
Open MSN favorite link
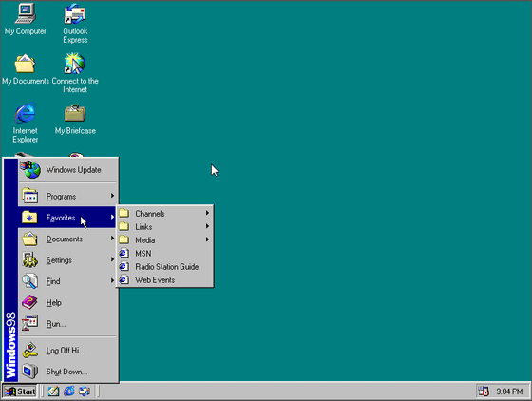tap(164, 253)
